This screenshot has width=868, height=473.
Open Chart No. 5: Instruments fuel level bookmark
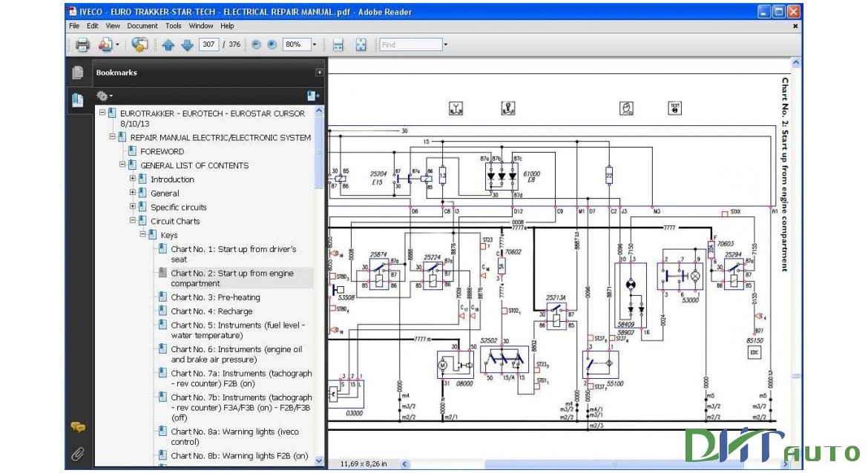coord(238,330)
